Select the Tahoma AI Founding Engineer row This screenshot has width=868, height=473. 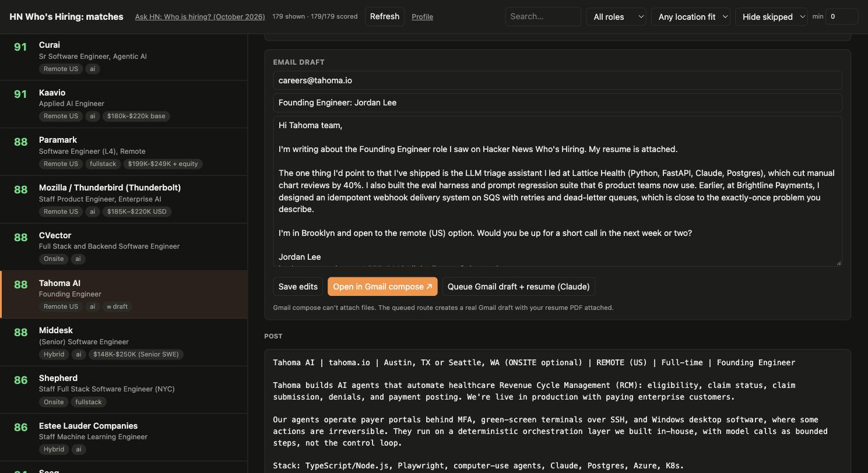pos(124,294)
